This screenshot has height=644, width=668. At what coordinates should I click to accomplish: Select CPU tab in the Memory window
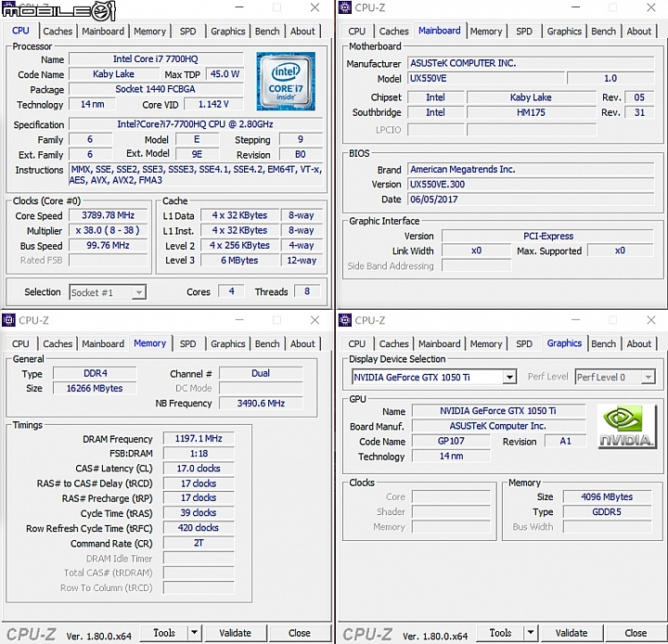click(x=20, y=343)
